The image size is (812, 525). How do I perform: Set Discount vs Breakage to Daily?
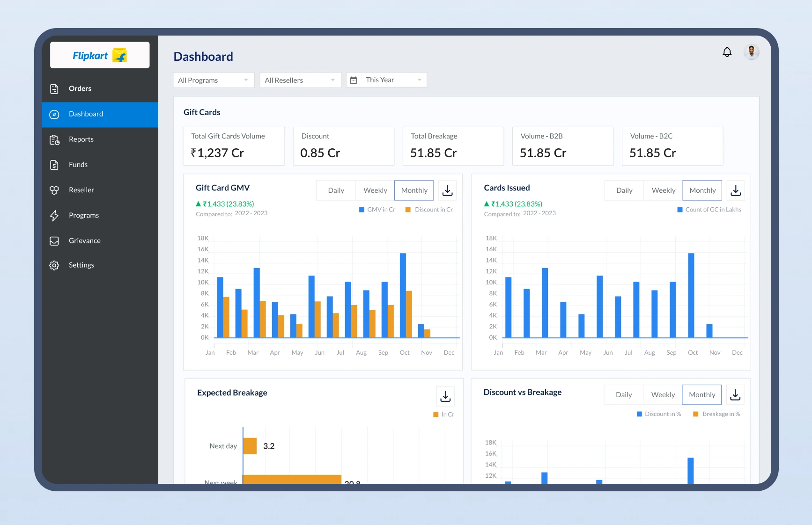[624, 395]
